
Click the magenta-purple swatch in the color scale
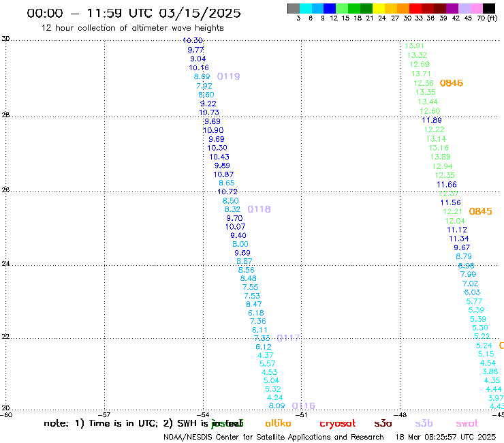tap(452, 8)
